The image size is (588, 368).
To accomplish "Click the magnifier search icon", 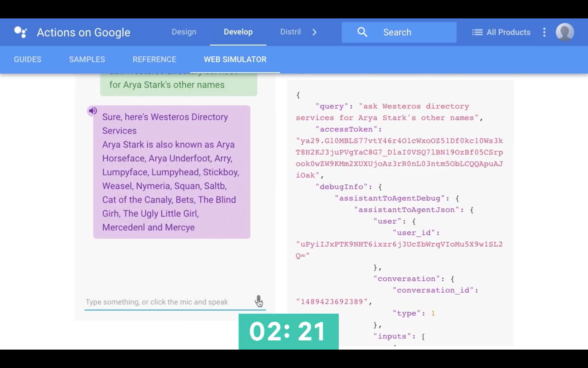I will click(x=362, y=32).
